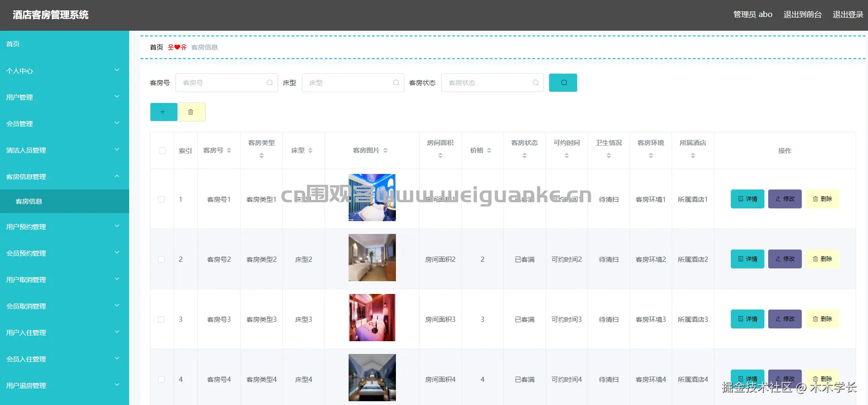The height and width of the screenshot is (405, 868).
Task: Click 修改 for 客房号1
Action: pos(785,199)
